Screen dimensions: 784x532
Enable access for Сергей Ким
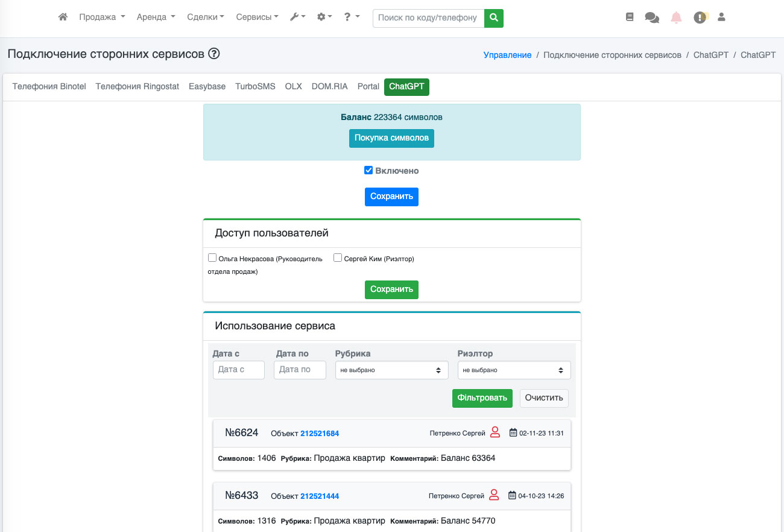338,258
